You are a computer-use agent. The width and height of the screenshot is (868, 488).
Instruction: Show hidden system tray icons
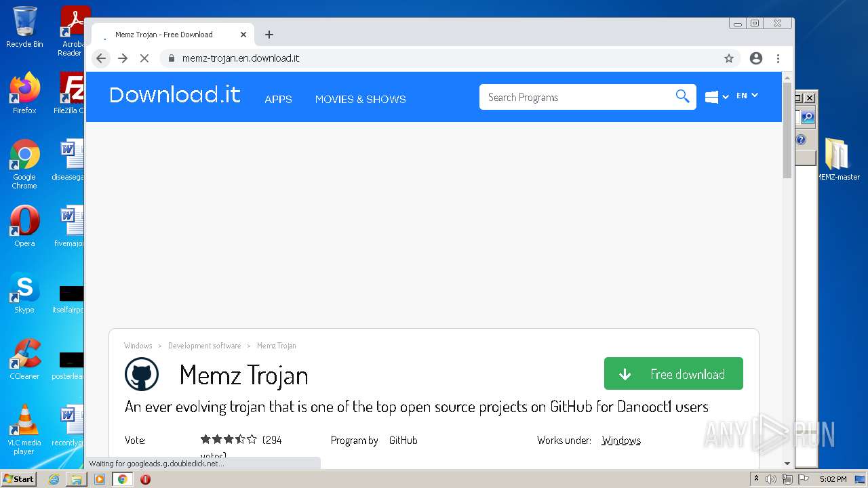[756, 479]
